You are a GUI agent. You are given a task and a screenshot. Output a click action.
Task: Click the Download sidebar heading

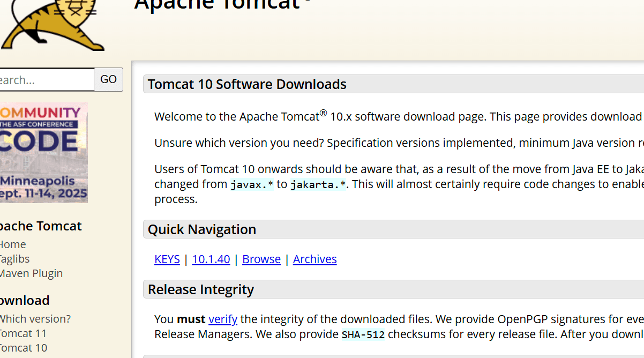point(25,300)
